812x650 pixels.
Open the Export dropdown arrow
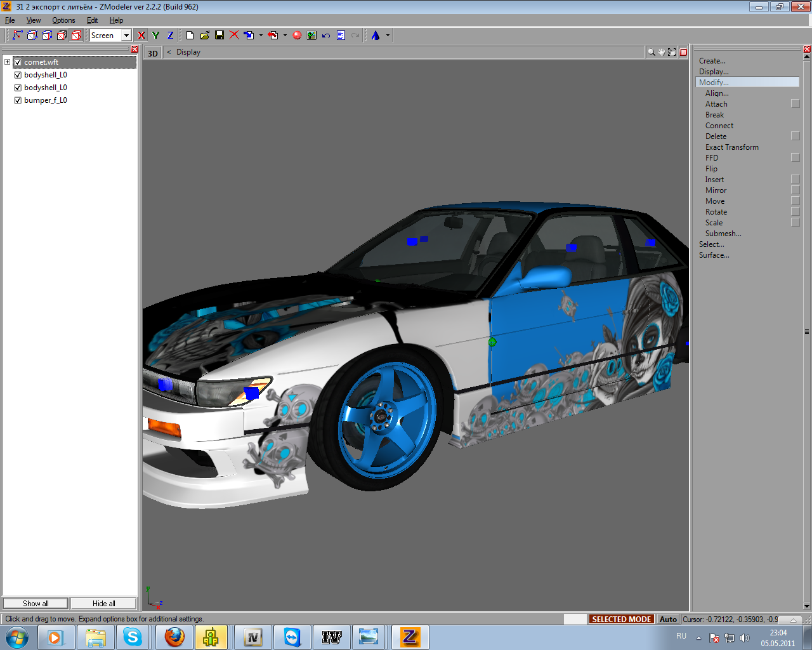coord(285,36)
